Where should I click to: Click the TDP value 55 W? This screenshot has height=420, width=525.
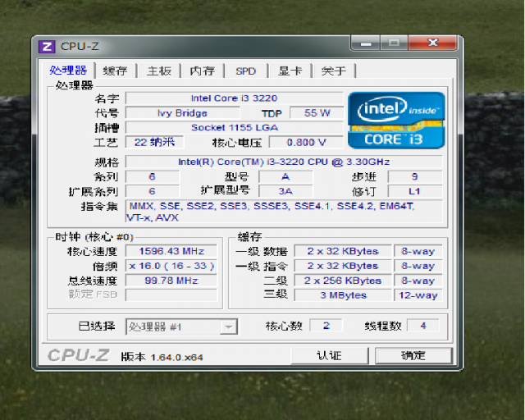317,113
